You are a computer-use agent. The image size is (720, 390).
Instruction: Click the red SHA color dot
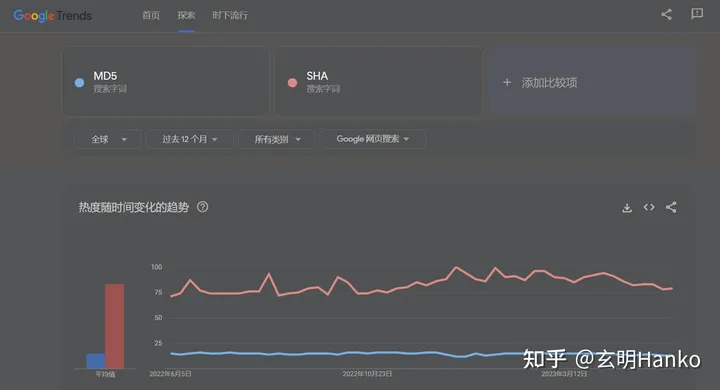point(292,83)
